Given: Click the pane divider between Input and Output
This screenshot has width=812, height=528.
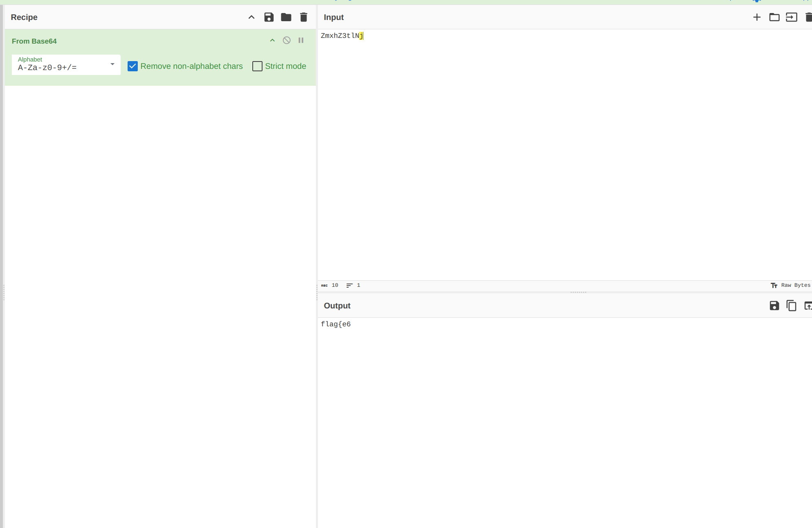Looking at the screenshot, I should coord(578,292).
